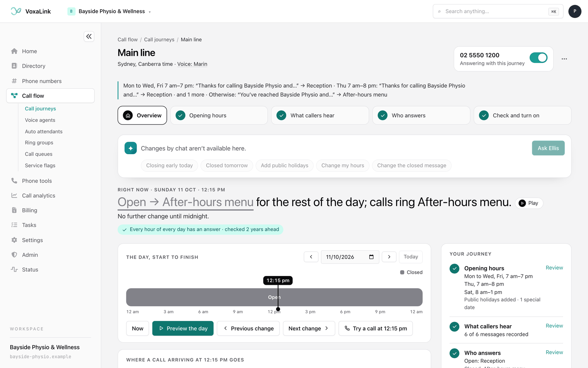Click Review link for Who answers

(554, 353)
